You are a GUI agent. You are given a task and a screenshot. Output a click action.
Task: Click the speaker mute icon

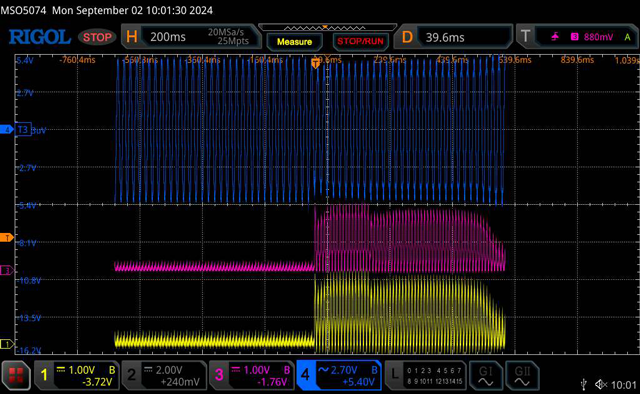point(601,384)
